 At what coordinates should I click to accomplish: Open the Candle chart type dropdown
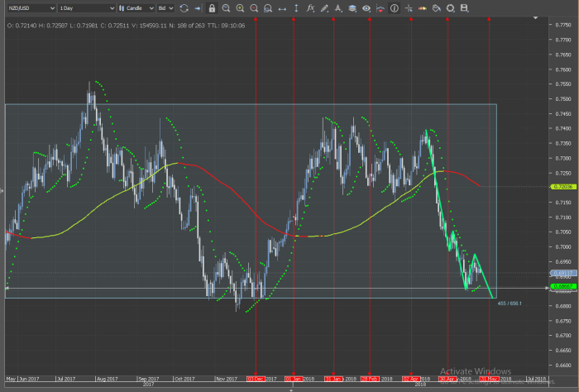click(136, 8)
